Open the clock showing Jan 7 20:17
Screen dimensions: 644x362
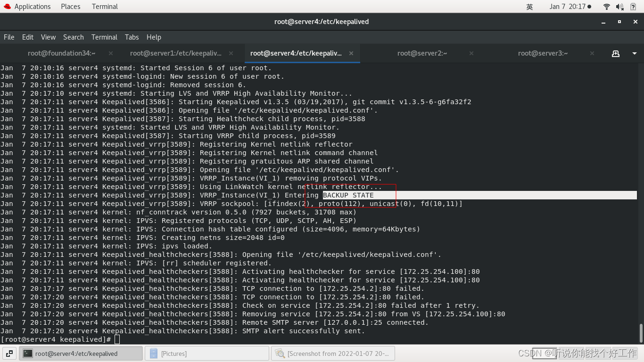point(570,7)
